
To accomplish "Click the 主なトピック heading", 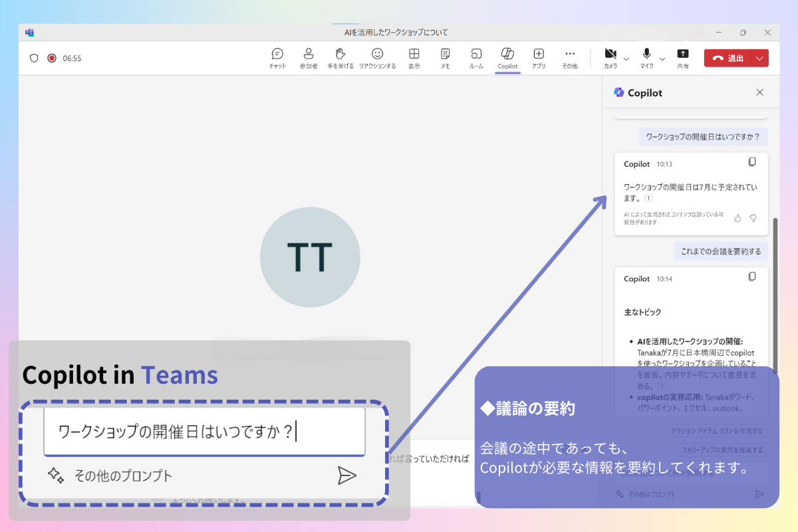I will tap(642, 312).
